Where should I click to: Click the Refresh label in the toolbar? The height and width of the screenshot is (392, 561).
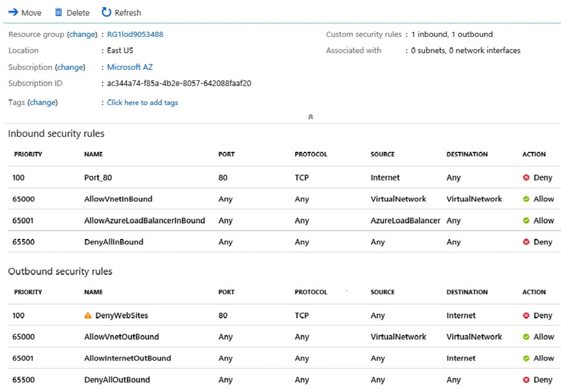128,13
